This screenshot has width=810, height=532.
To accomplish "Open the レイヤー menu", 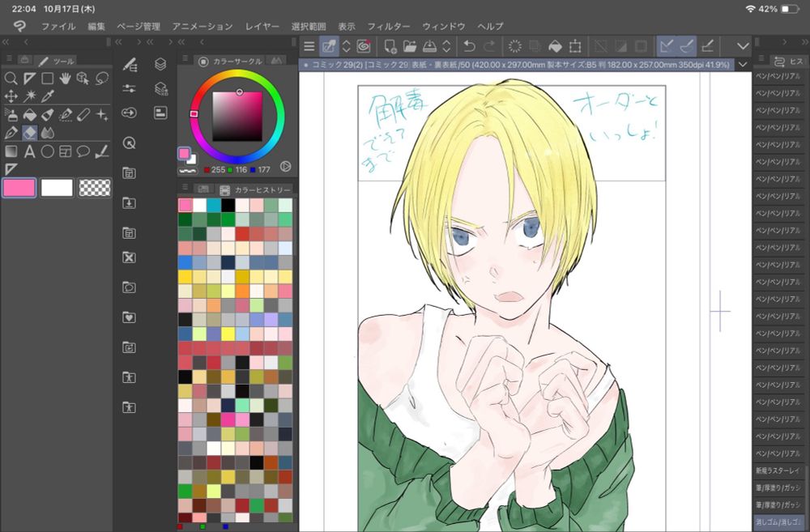I will tap(262, 27).
